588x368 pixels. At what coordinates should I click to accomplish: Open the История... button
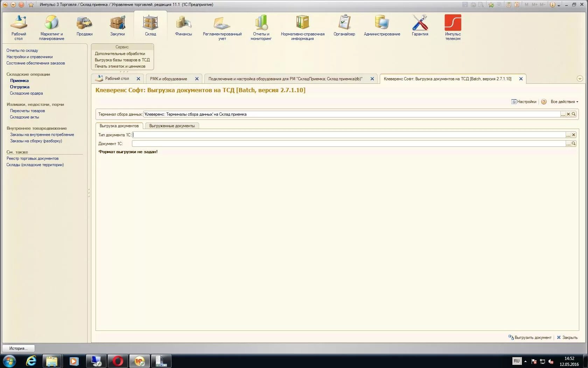click(x=19, y=348)
